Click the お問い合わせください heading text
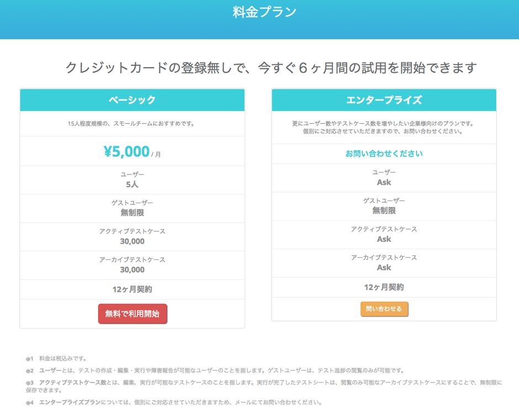This screenshot has height=420, width=519. (384, 153)
